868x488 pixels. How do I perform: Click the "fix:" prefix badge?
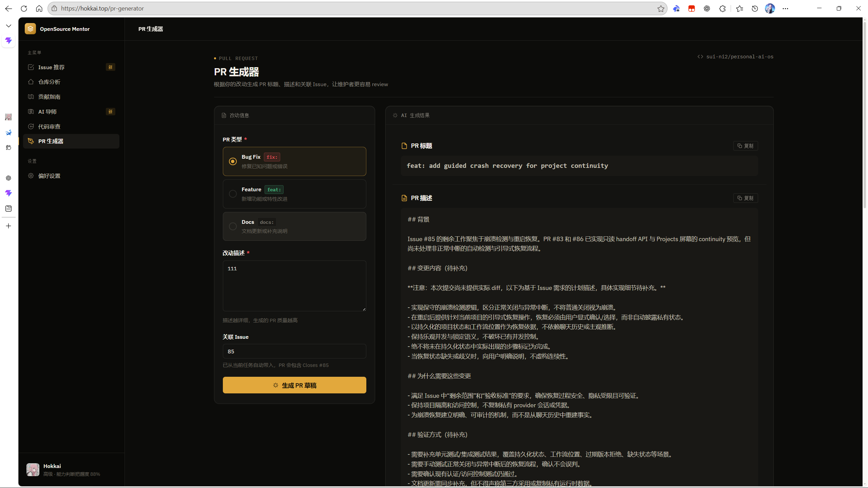point(272,157)
